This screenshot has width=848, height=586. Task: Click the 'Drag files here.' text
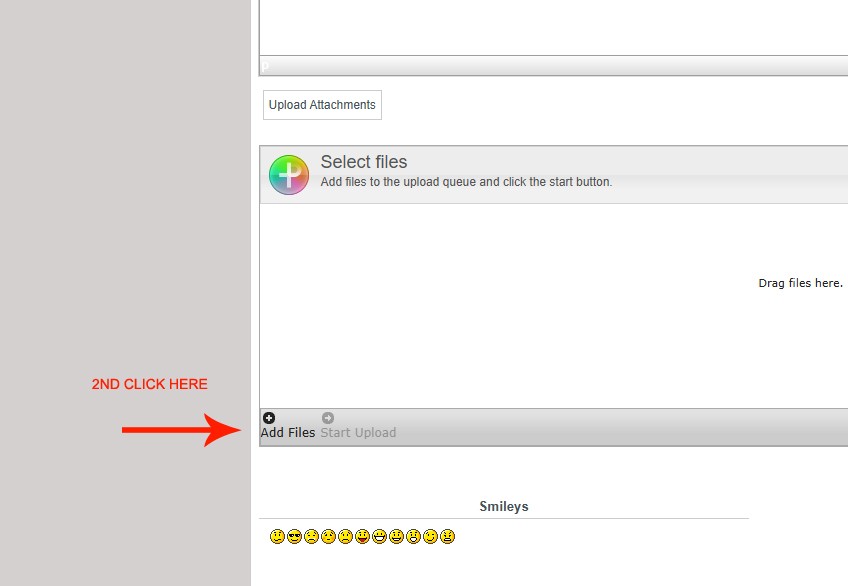(x=800, y=283)
